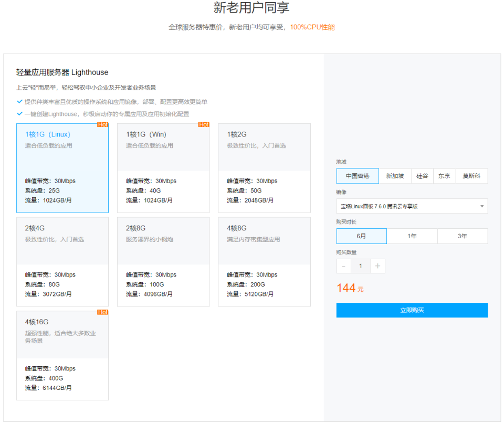Increase purchase quantity with plus button
The width and height of the screenshot is (504, 424).
click(x=377, y=266)
